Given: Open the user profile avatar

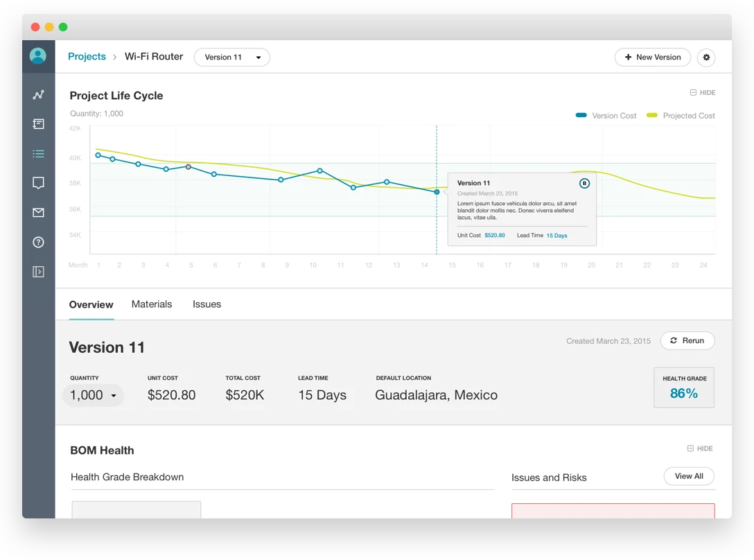Looking at the screenshot, I should [x=38, y=56].
